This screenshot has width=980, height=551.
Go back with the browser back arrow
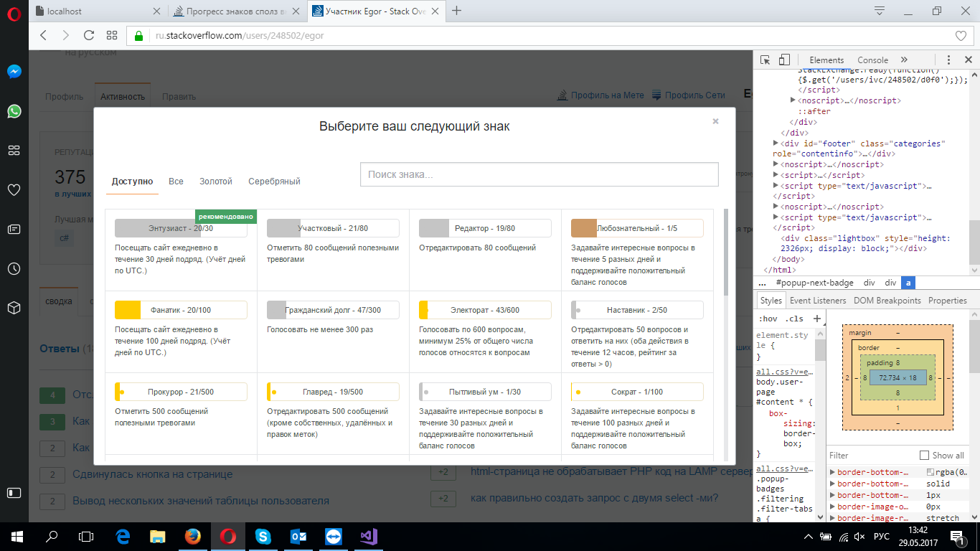43,35
